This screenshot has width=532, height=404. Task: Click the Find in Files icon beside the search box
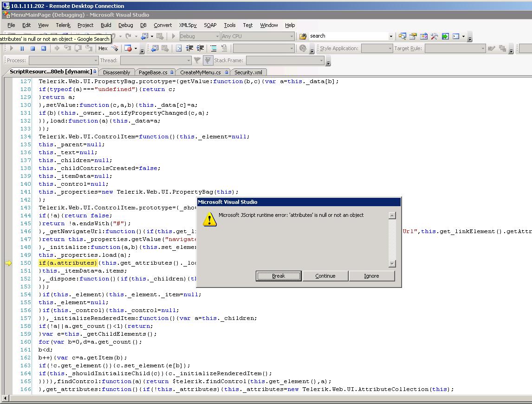coord(303,36)
